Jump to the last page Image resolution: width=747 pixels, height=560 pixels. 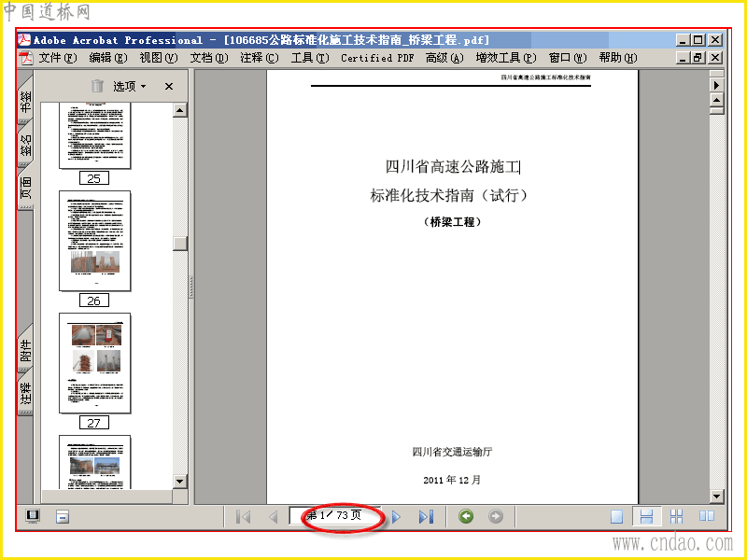[426, 517]
